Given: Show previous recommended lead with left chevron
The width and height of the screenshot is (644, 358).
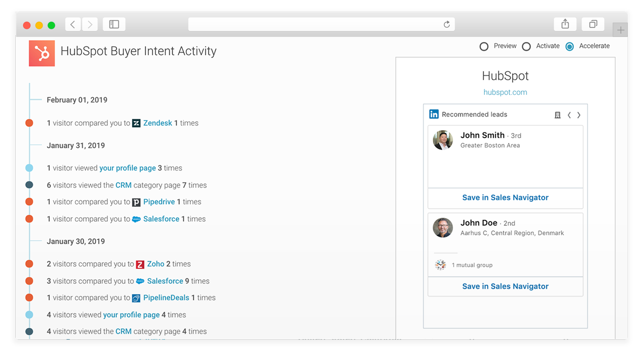Looking at the screenshot, I should click(x=569, y=115).
